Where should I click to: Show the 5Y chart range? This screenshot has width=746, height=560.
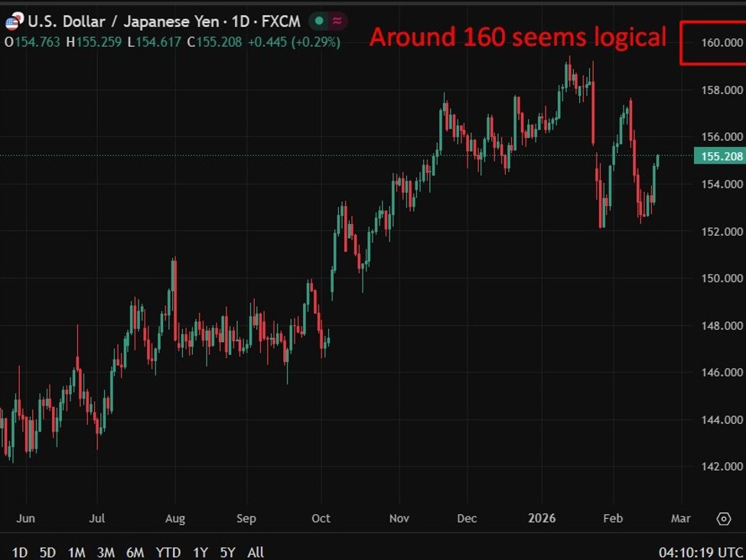click(228, 552)
